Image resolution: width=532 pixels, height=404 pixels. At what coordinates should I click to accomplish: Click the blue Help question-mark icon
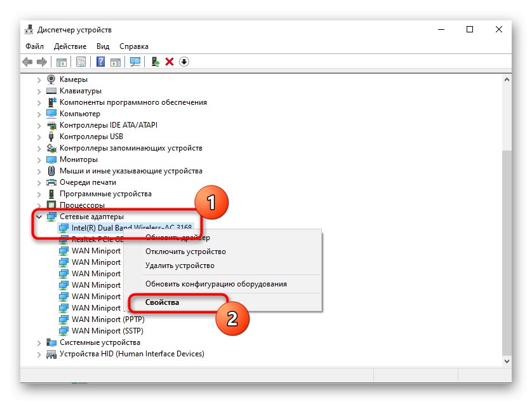[100, 62]
